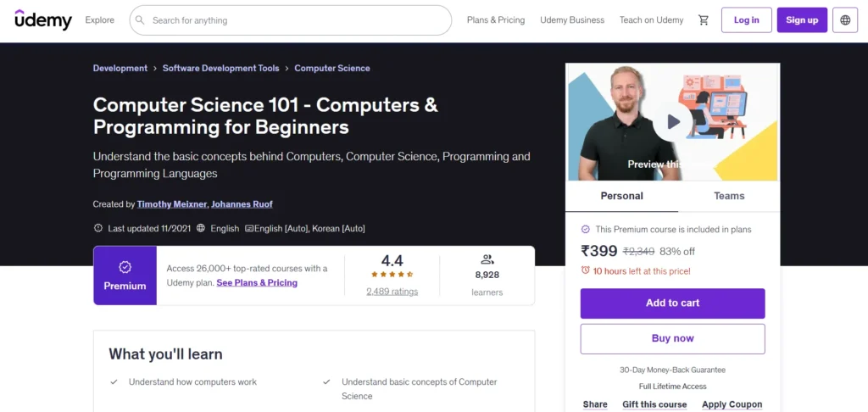This screenshot has width=868, height=412.
Task: Open the Udemy Business menu item
Action: tap(572, 20)
